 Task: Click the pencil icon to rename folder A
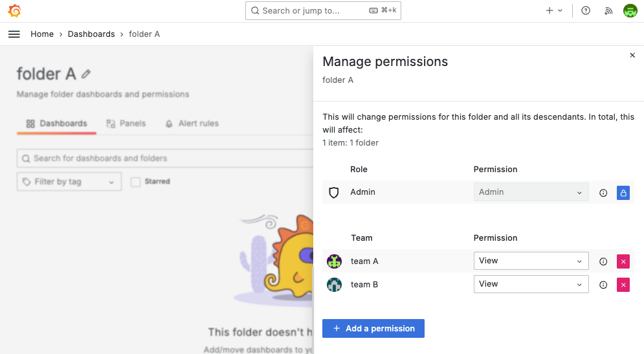tap(87, 74)
